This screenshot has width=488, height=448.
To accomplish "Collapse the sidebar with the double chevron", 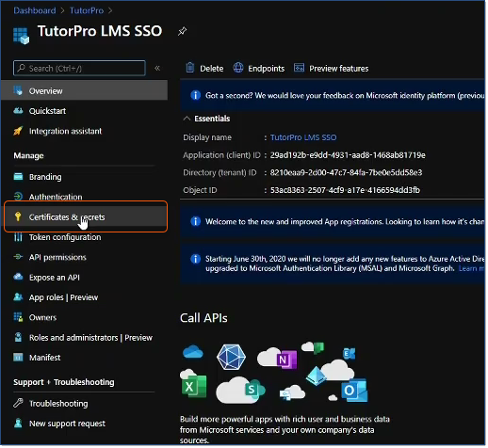I will (157, 68).
